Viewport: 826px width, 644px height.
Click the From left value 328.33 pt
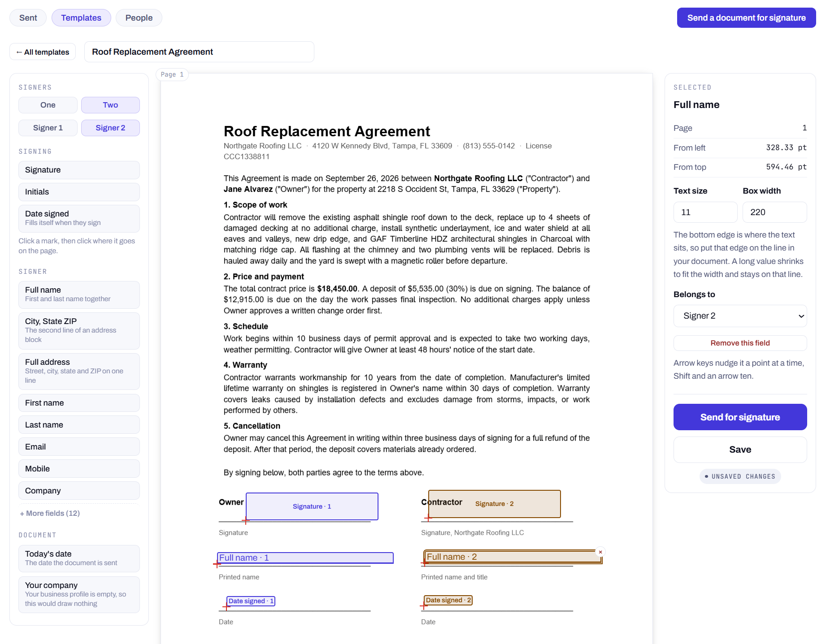[786, 147]
